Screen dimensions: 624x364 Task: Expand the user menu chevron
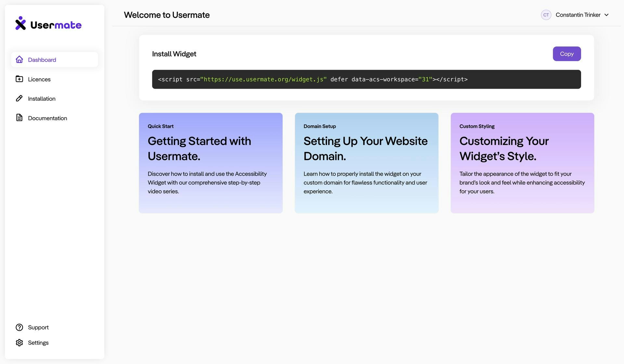coord(606,15)
